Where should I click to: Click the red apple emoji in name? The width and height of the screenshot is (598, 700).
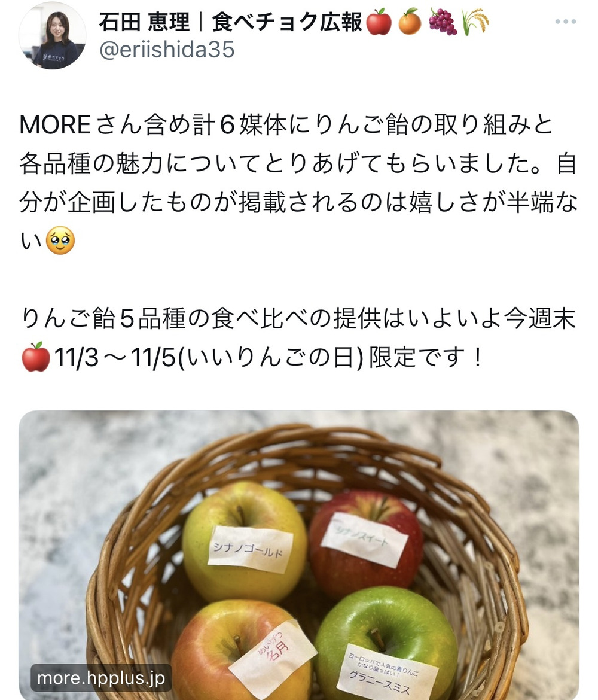click(x=379, y=22)
